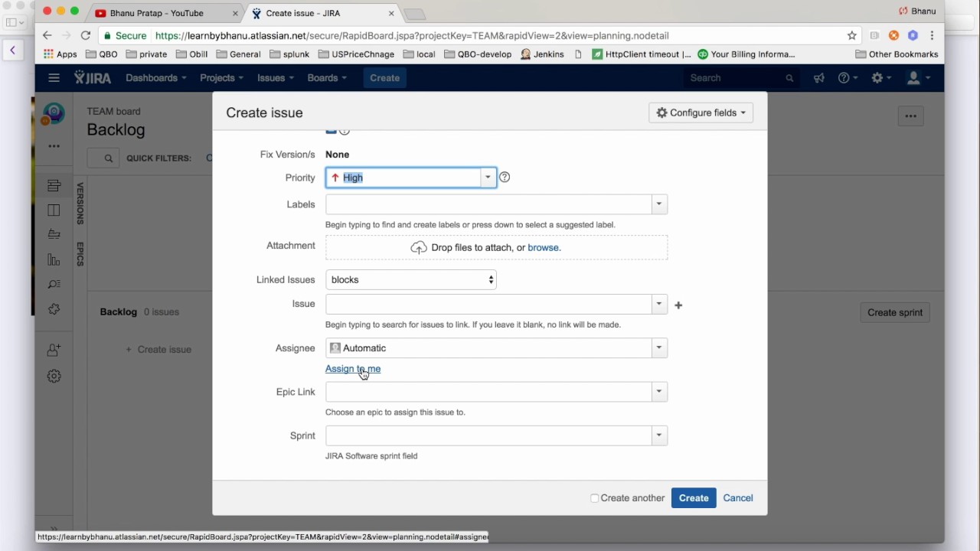Viewport: 980px width, 551px height.
Task: Open the VERSIONS side panel
Action: (80, 204)
